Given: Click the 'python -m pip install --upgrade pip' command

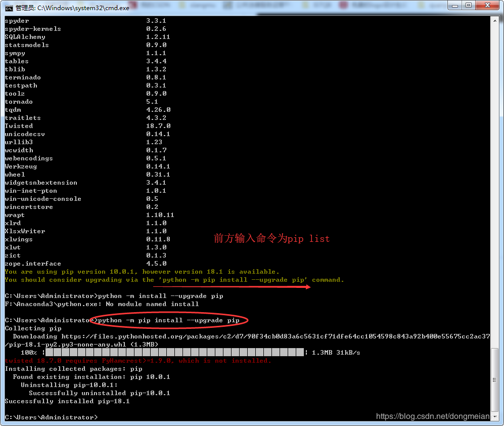Looking at the screenshot, I should coord(169,320).
